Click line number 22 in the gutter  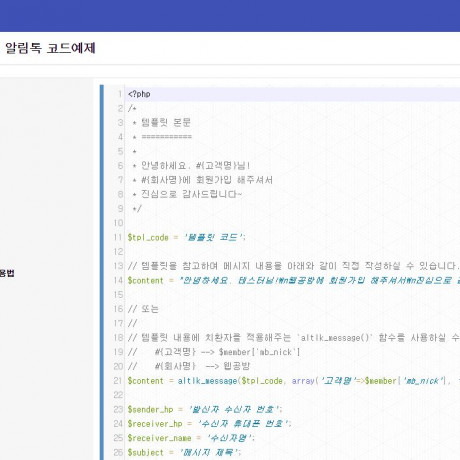(118, 395)
